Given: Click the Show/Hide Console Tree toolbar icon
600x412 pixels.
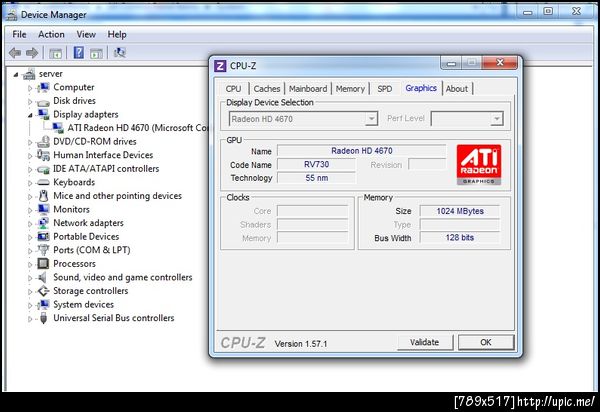Looking at the screenshot, I should tap(56, 53).
